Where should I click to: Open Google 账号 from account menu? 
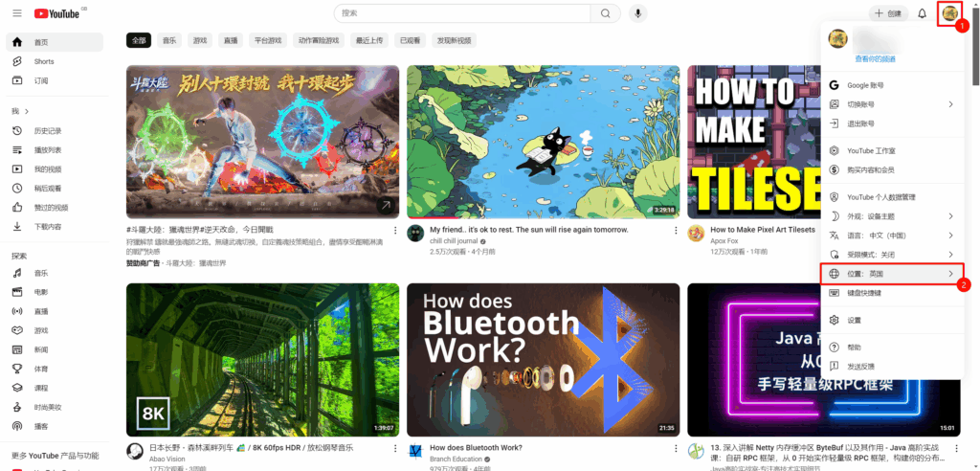click(893, 85)
